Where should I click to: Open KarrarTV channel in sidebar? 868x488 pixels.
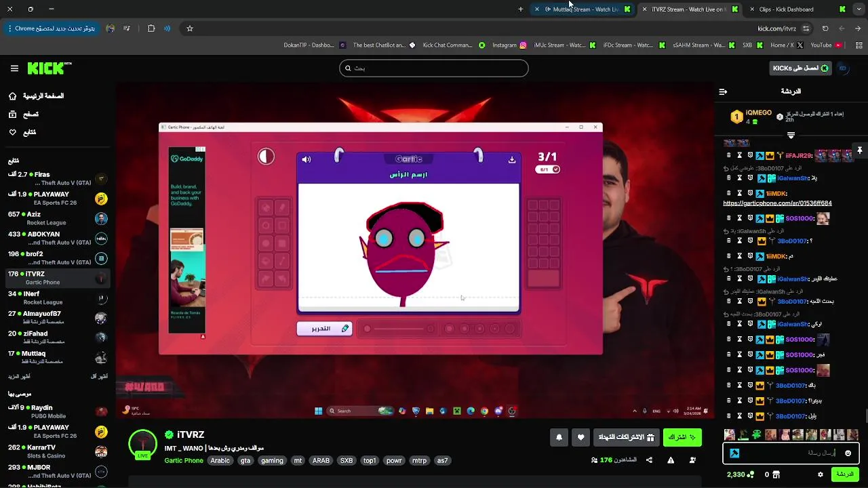(x=58, y=451)
